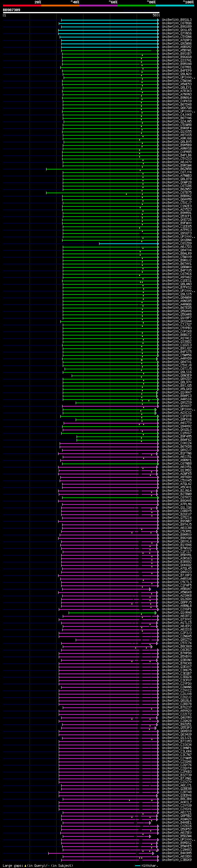
Task: Select UniRef100_A8J470 label
Action: tap(177, 162)
